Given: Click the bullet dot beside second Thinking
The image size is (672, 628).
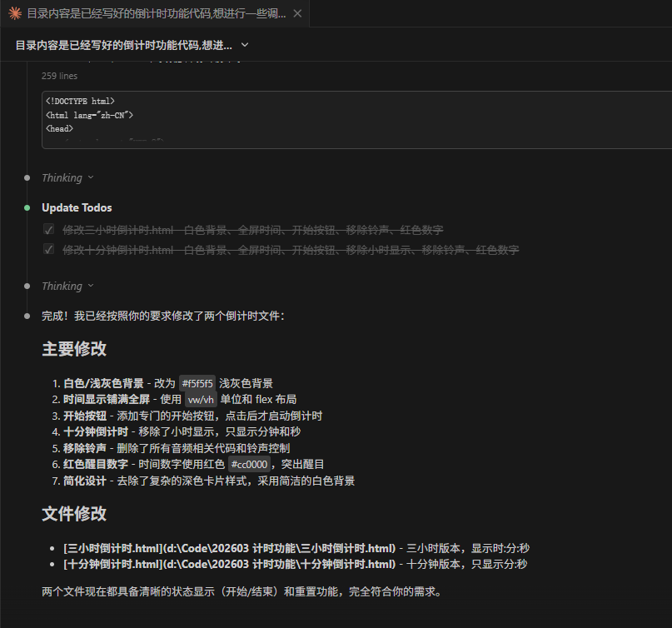Looking at the screenshot, I should (27, 286).
